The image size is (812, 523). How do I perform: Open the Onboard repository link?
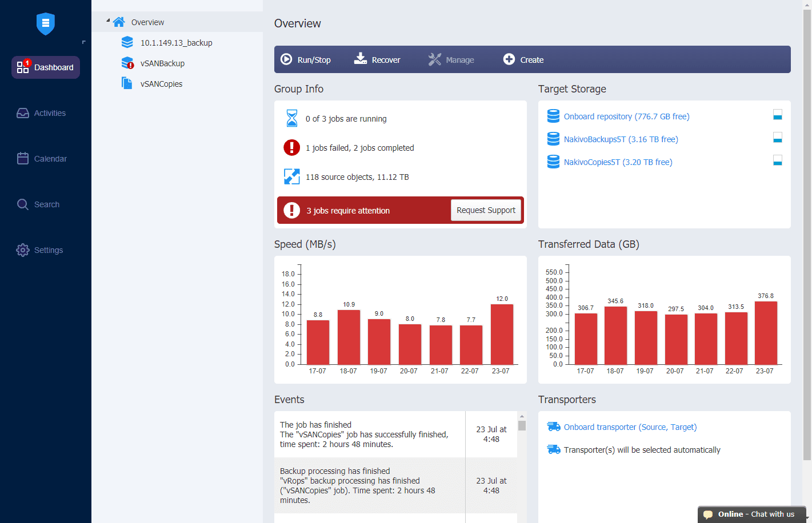point(627,116)
